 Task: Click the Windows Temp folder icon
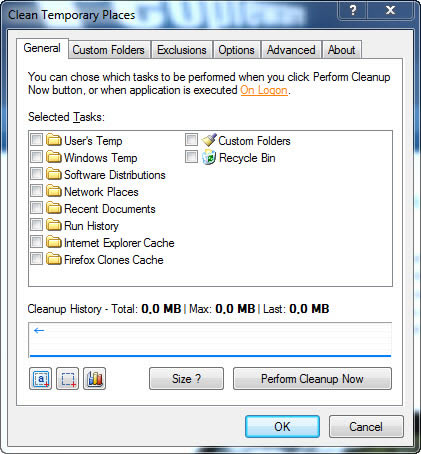point(54,157)
